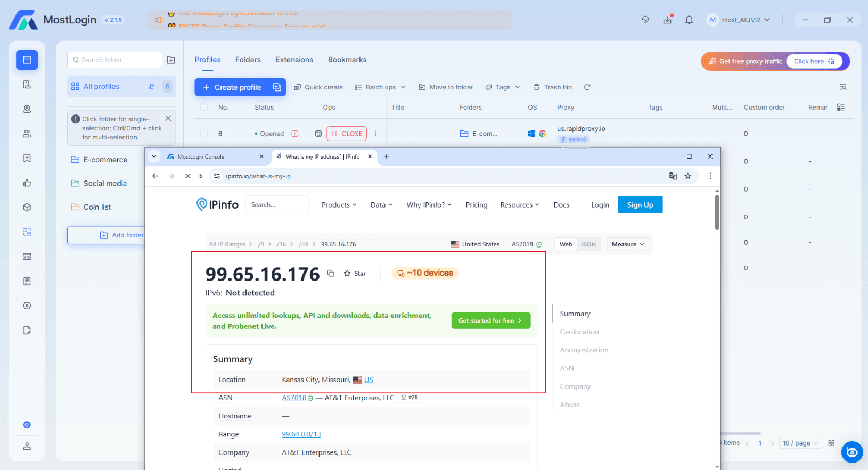This screenshot has height=470, width=868.
Task: Open the blue synchronizer icon in sidebar
Action: tap(27, 232)
